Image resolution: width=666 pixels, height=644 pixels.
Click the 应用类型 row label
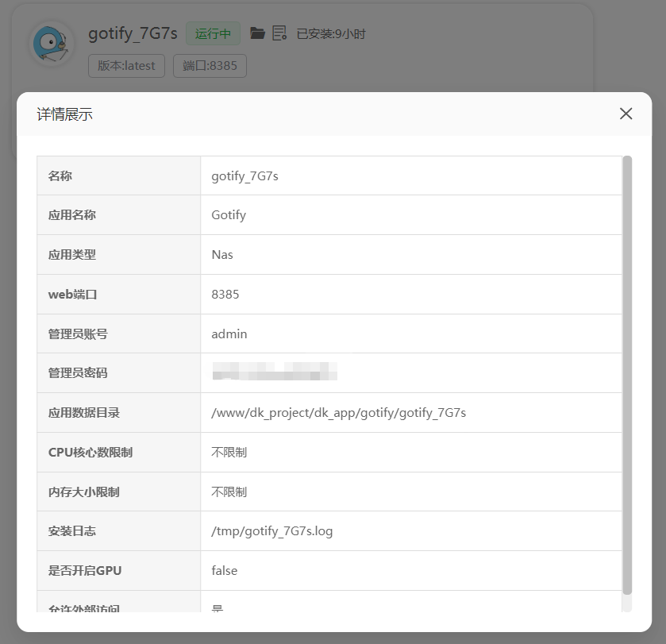[x=71, y=254]
